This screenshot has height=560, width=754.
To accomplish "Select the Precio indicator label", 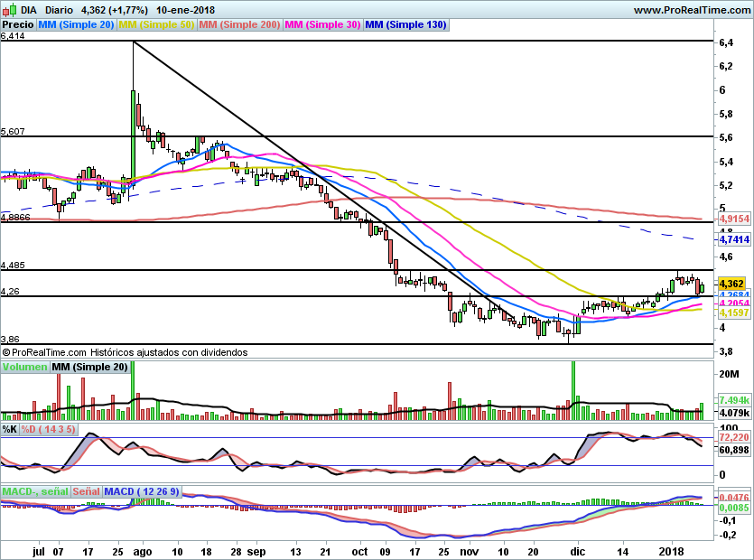I will pos(18,25).
